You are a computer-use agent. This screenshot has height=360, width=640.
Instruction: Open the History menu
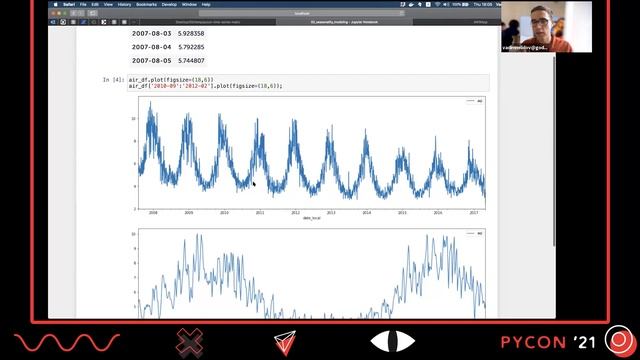click(124, 4)
